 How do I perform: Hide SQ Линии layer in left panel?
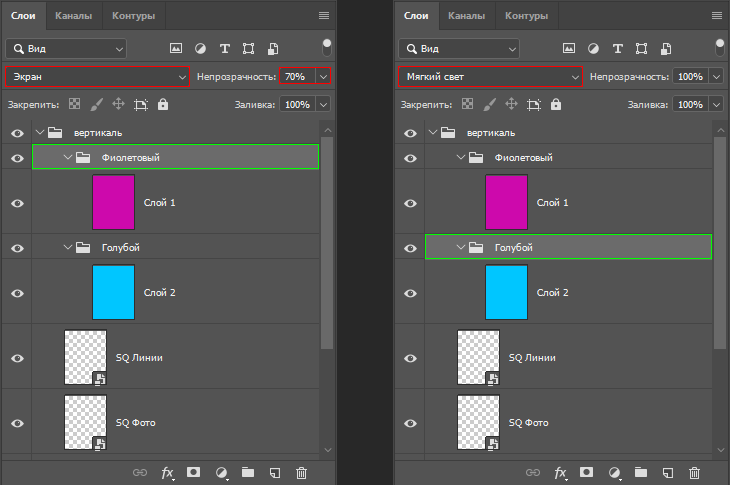coord(17,358)
